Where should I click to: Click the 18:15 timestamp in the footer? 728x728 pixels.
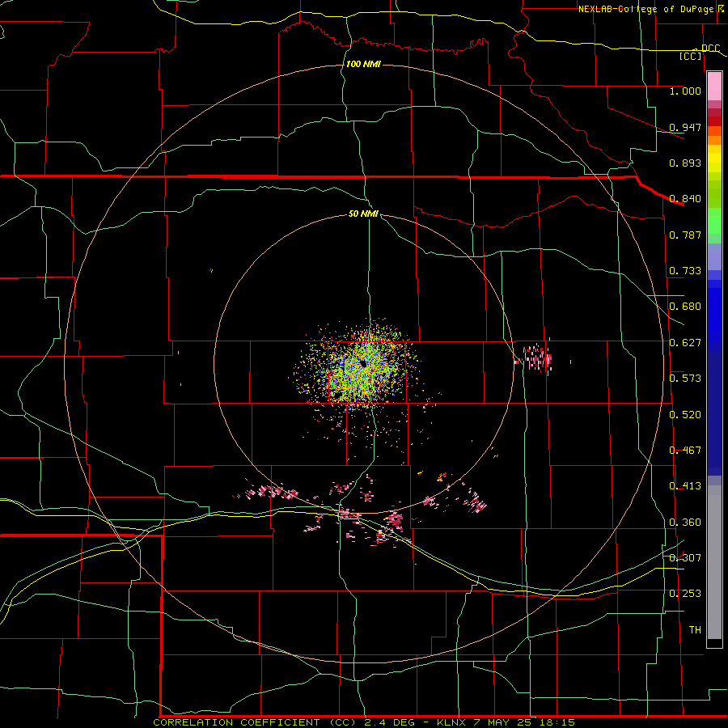(x=557, y=722)
